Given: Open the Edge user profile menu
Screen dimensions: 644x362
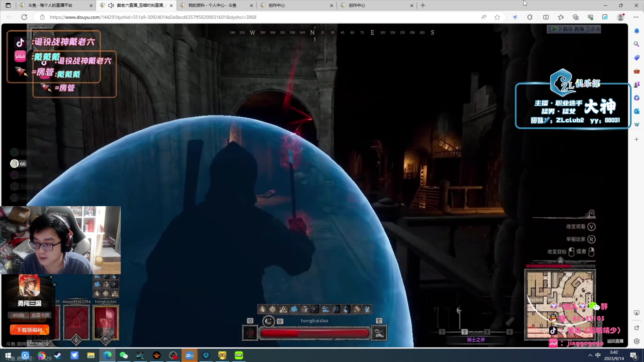Looking at the screenshot, I should [621, 17].
